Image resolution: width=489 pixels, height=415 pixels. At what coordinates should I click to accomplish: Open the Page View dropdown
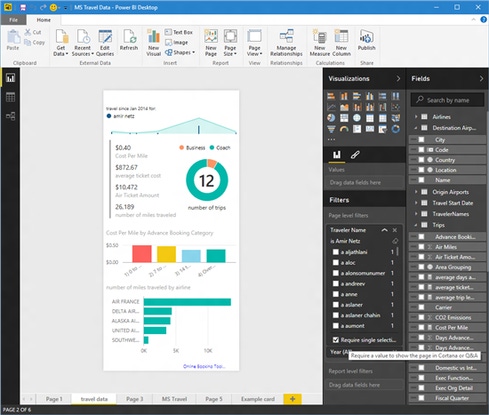pyautogui.click(x=254, y=43)
